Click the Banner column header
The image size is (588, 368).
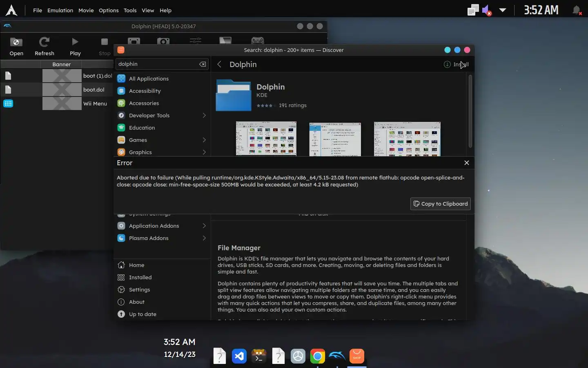pos(62,64)
